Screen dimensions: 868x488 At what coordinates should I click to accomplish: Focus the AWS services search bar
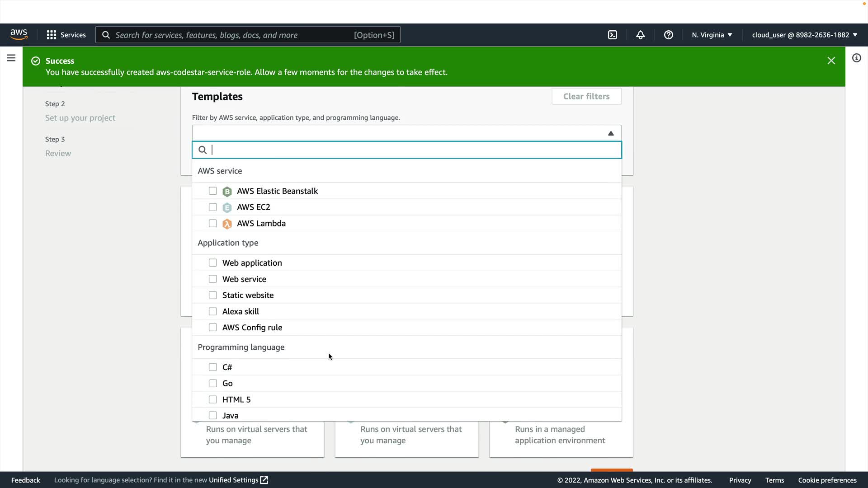pyautogui.click(x=248, y=35)
